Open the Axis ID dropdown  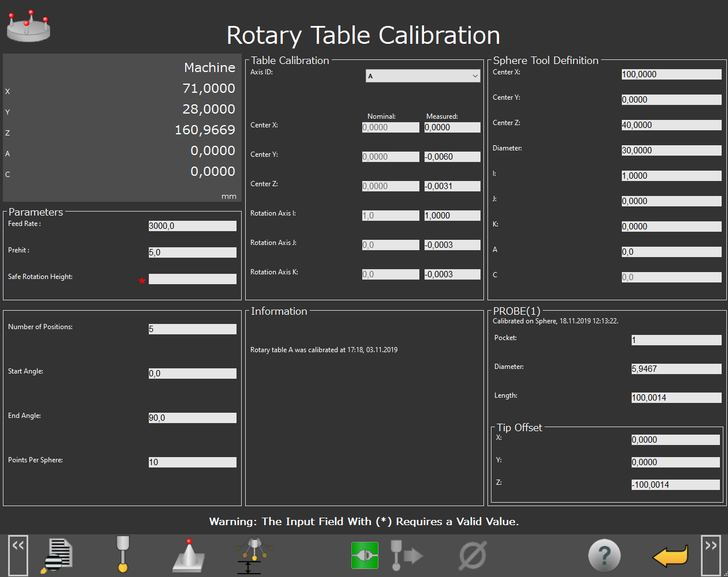point(423,76)
